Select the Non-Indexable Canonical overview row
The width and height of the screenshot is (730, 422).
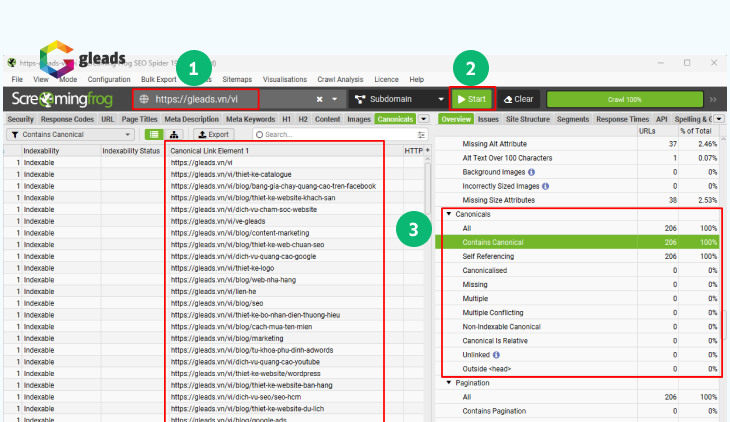(x=577, y=327)
